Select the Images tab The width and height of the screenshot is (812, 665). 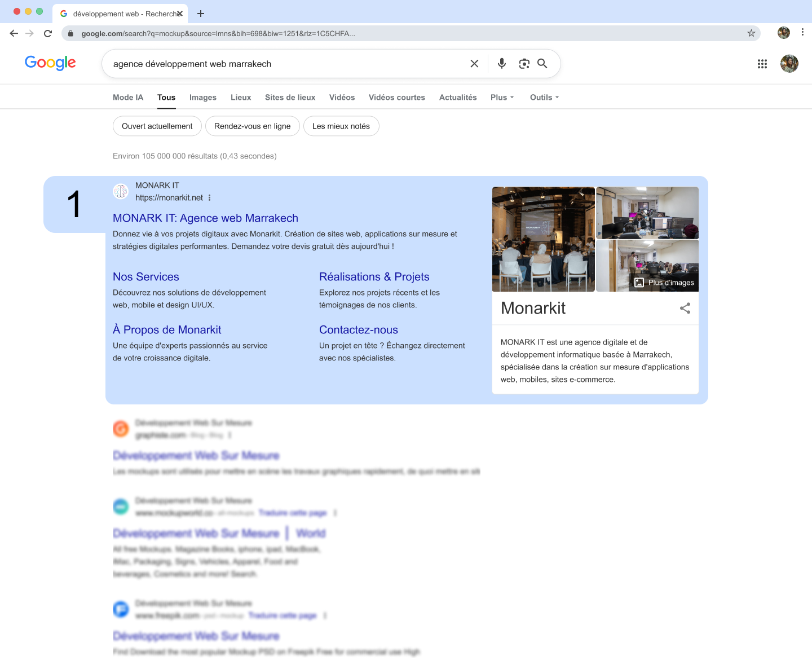tap(203, 98)
